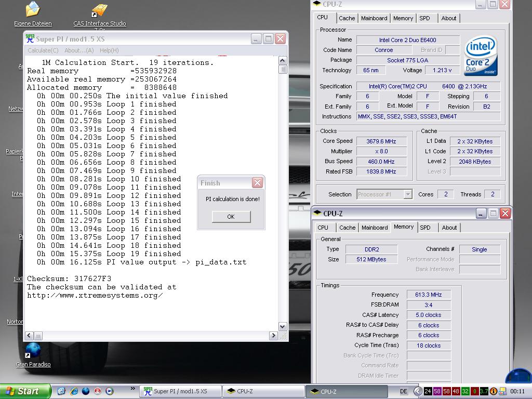This screenshot has height=399, width=532.
Task: Click the Start button
Action: coord(25,391)
